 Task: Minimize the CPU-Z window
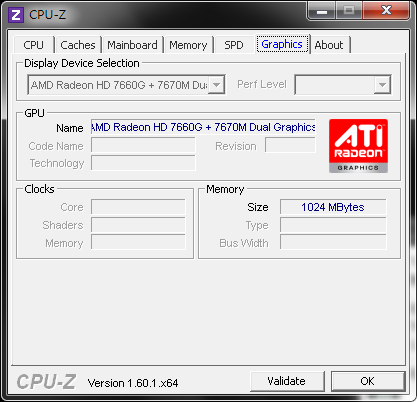point(322,11)
